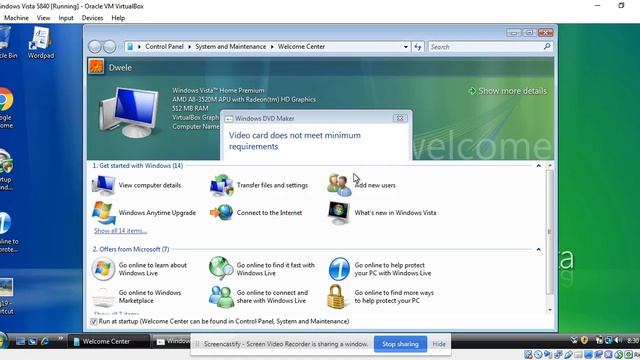Click the System and Maintenance breadcrumb

(231, 47)
